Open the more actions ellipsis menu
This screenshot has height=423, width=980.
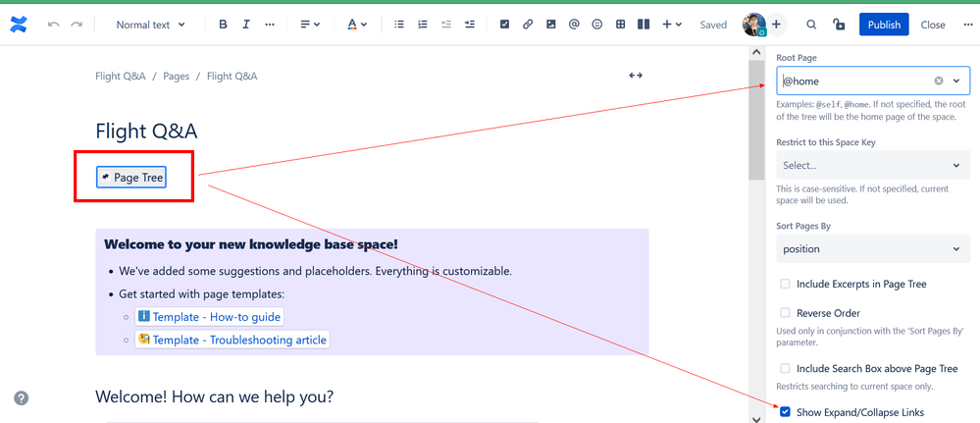967,25
